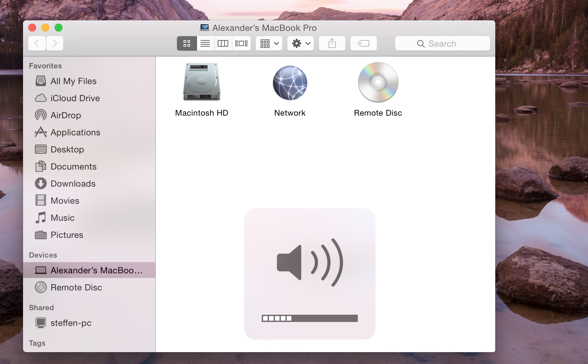Go back with the back arrow

[x=37, y=43]
